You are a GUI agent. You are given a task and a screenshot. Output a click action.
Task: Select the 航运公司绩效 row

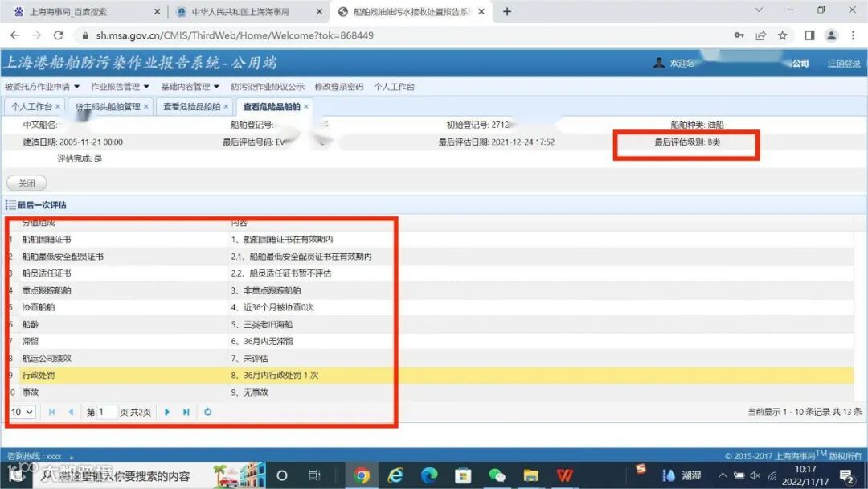coord(429,358)
